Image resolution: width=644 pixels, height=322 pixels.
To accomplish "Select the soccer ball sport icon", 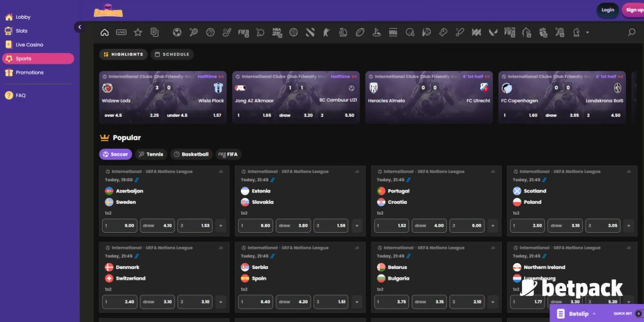I will 177,32.
